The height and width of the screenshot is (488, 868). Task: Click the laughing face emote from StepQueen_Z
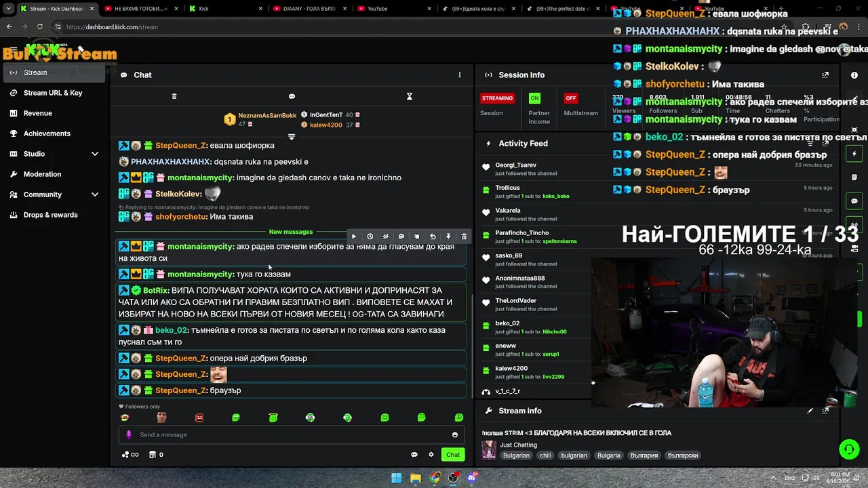pos(218,374)
